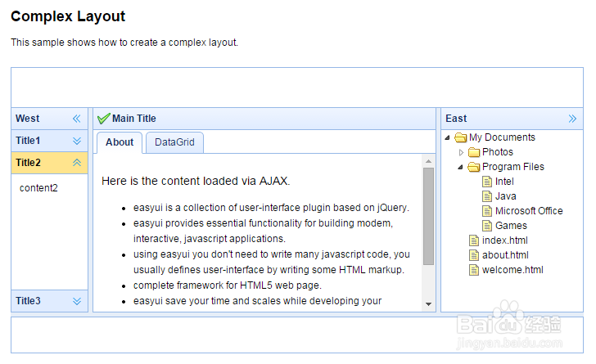Select the Java tree item
The width and height of the screenshot is (596, 364).
pos(505,196)
